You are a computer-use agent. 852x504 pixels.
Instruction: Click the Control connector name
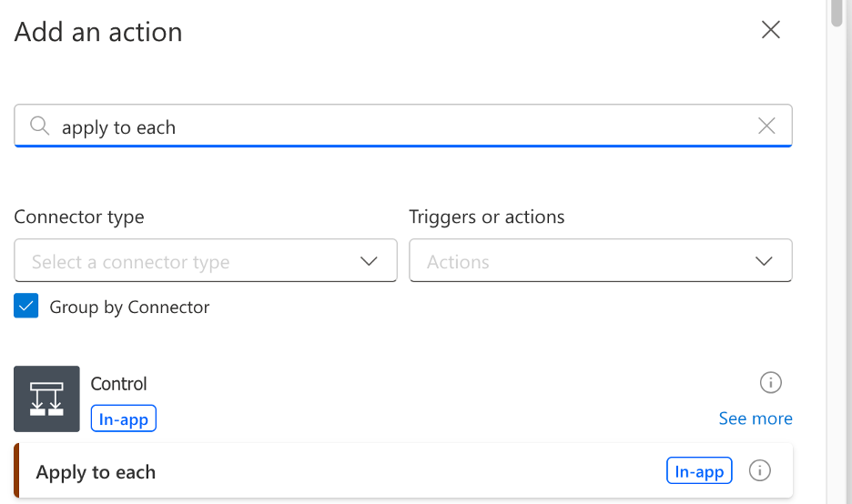[x=118, y=384]
